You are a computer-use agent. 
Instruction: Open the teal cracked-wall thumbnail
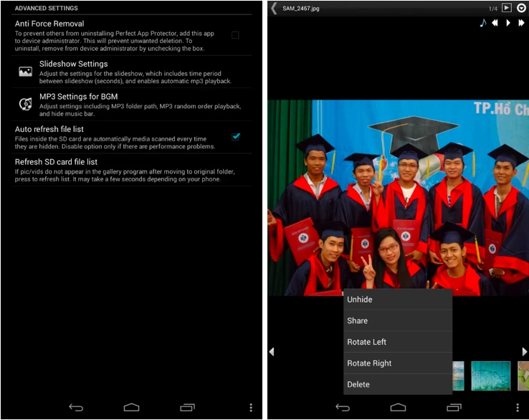490,376
